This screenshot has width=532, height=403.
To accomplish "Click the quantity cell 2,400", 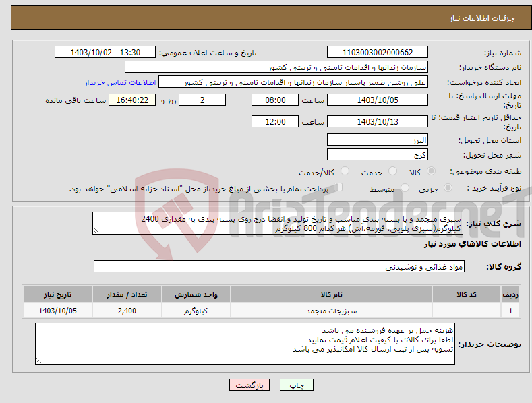I will click(x=127, y=311).
